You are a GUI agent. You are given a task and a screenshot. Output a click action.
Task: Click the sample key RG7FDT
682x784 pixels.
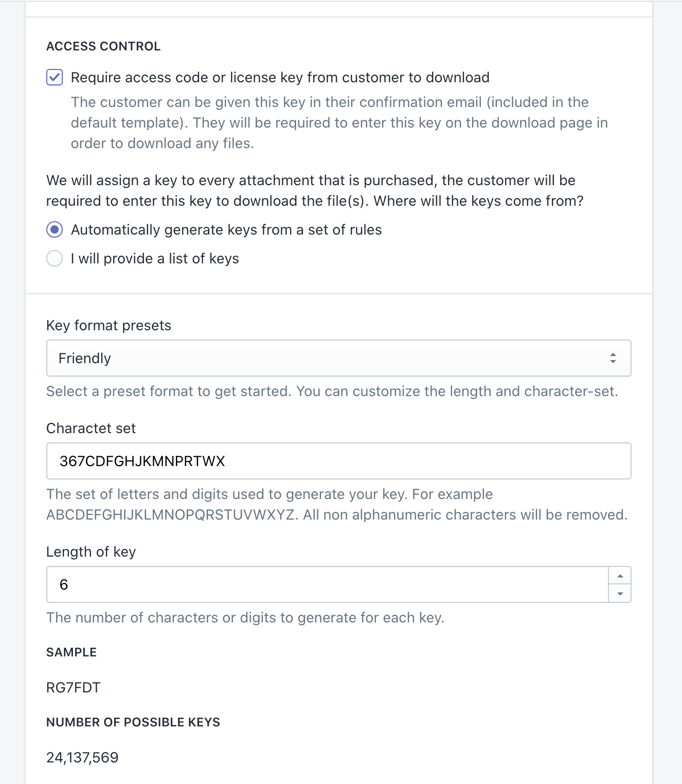coord(74,687)
